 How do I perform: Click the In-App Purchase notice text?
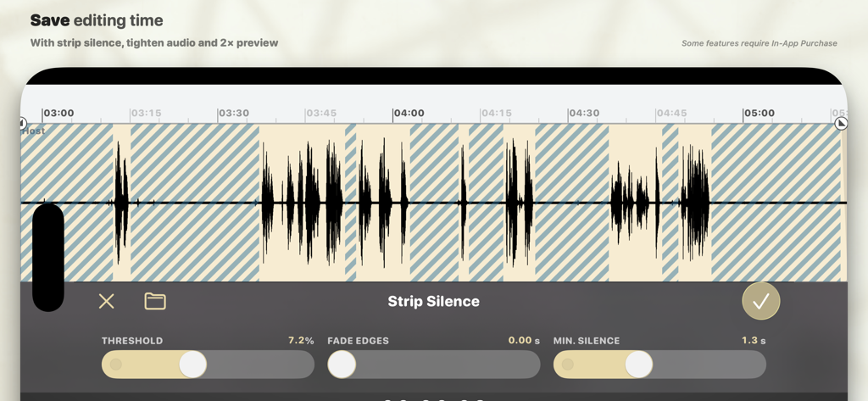tap(759, 43)
